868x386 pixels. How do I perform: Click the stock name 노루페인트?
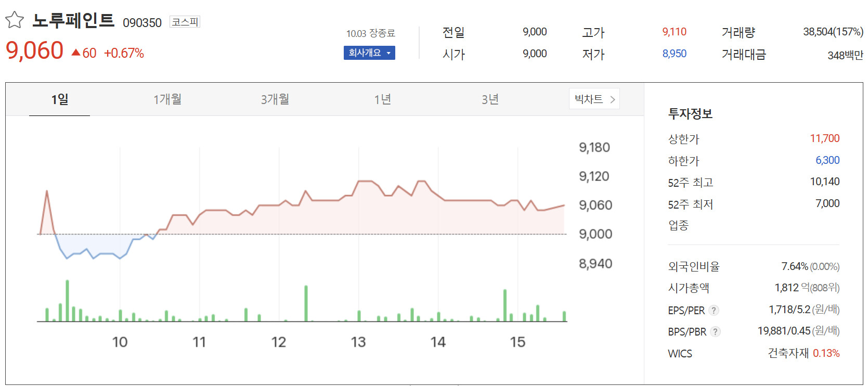click(73, 20)
